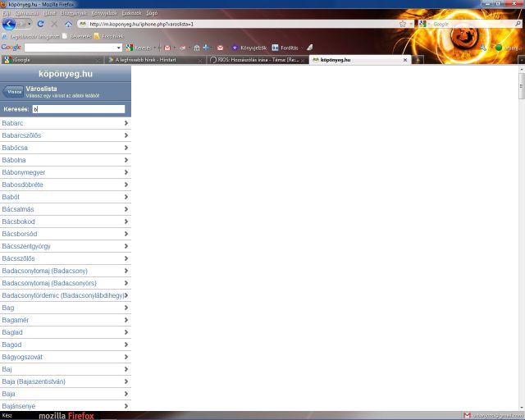The height and width of the screenshot is (420, 525).
Task: Select Badacsonytomaj (Badacsony)
Action: (x=66, y=271)
